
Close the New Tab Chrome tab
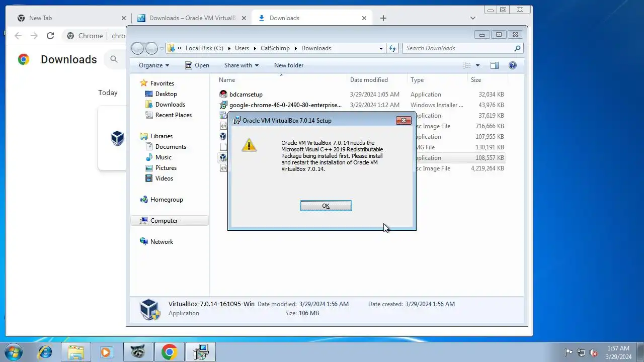point(124,18)
